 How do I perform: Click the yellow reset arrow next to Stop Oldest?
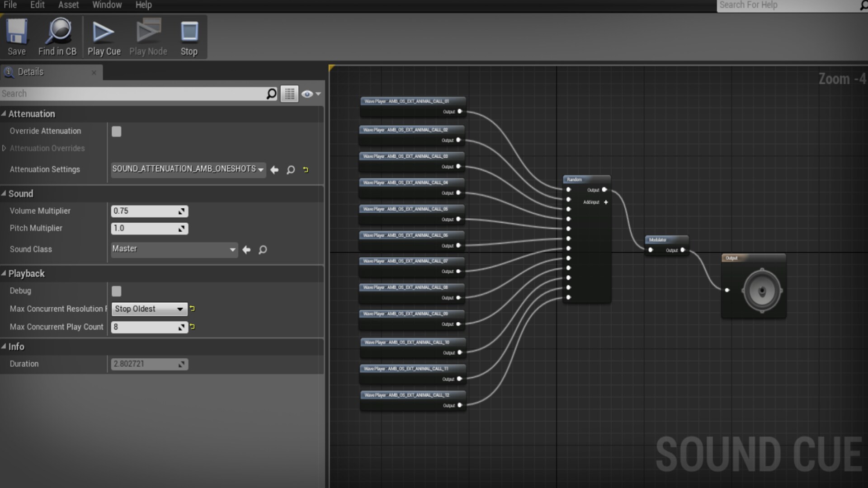[x=192, y=309]
